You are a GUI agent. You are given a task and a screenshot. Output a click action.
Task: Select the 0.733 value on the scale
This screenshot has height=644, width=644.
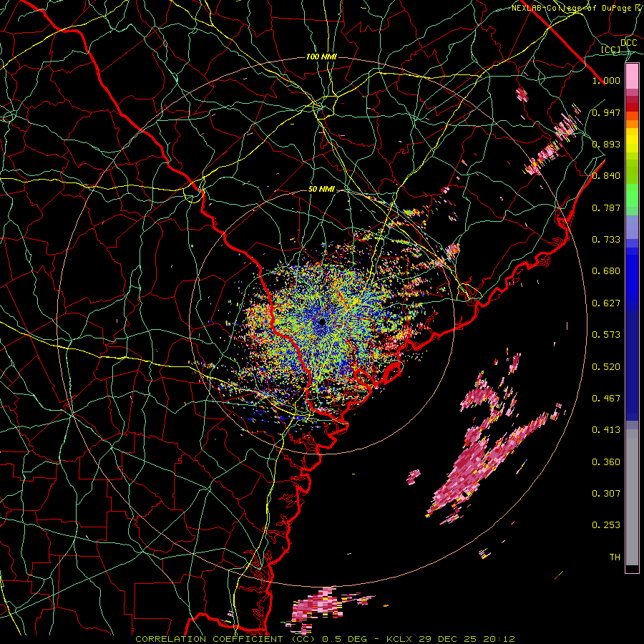pyautogui.click(x=606, y=240)
